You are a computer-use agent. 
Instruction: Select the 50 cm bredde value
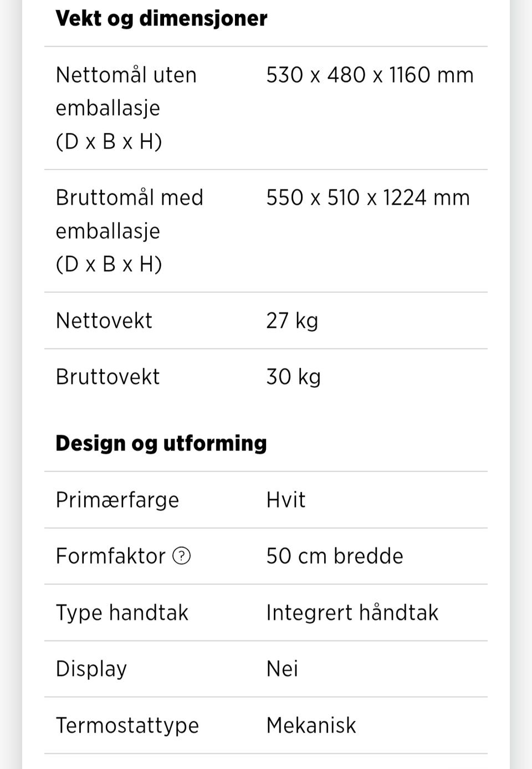click(x=335, y=556)
